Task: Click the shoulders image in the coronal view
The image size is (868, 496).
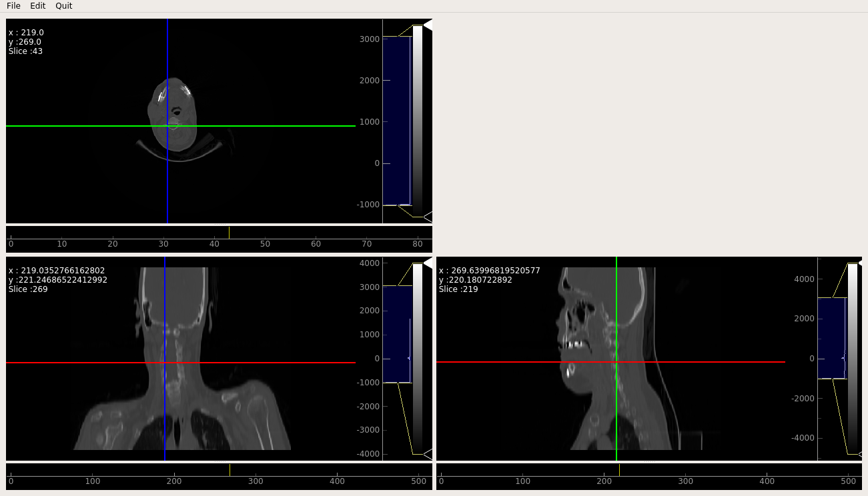Action: tap(181, 359)
